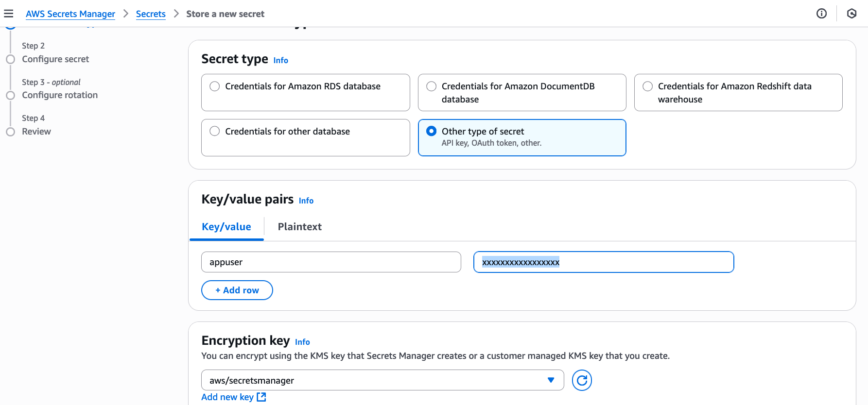Click the Review step circle

tap(11, 132)
